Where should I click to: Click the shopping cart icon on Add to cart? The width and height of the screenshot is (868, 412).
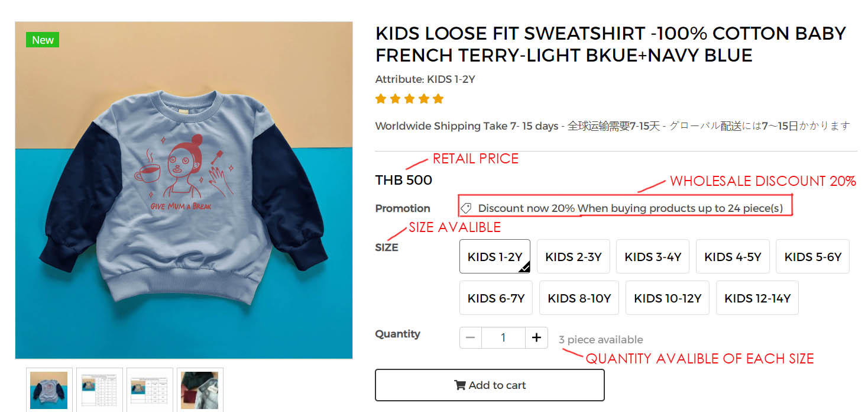(x=459, y=385)
